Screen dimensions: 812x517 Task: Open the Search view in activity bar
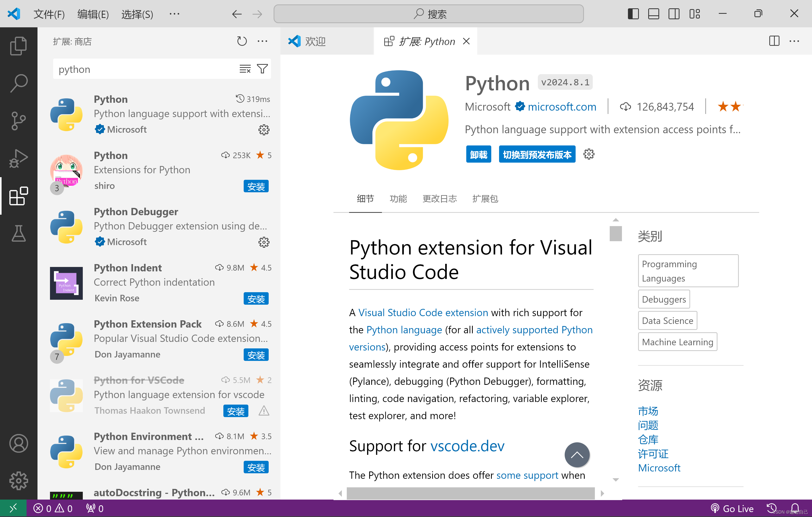pos(18,83)
